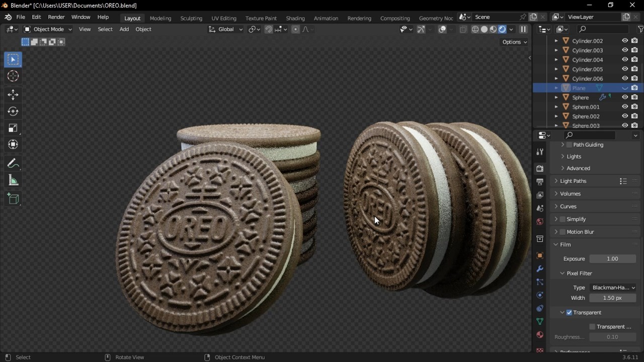Open the Object properties tab

pyautogui.click(x=540, y=255)
